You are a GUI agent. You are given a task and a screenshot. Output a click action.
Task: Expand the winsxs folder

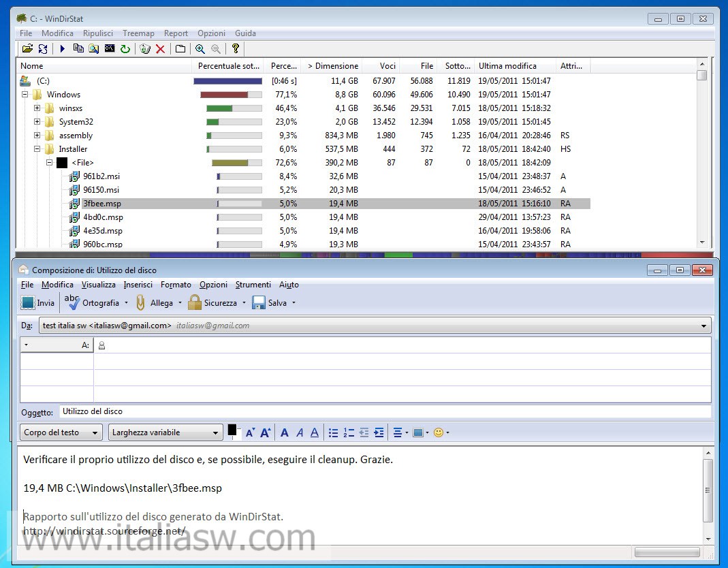tap(37, 108)
